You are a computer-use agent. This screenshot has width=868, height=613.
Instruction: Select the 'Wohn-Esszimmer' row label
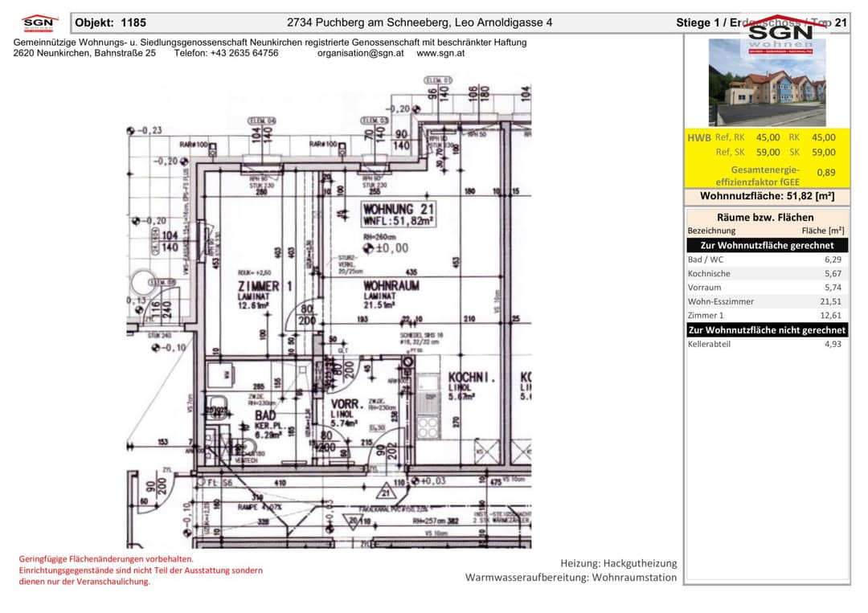coord(721,301)
